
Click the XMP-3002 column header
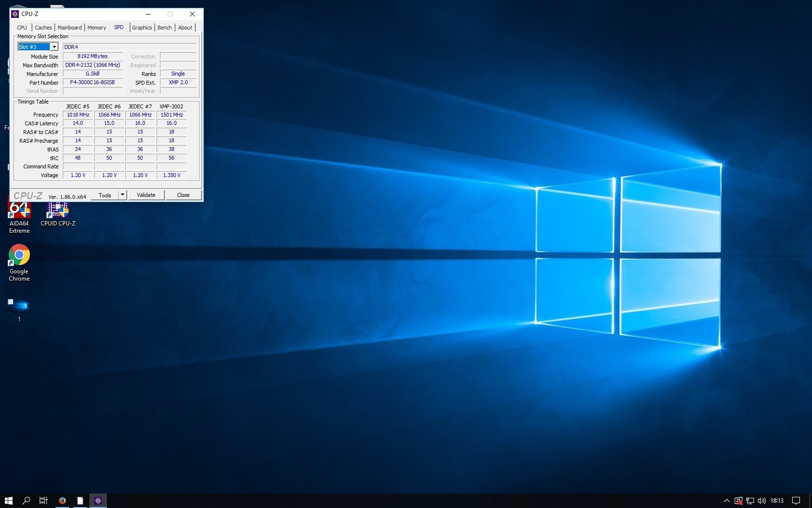[172, 106]
